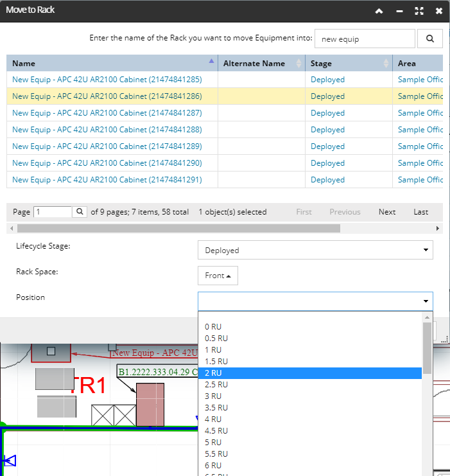Click the position list vertical scrollbar thumb
450x476 pixels.
coord(428,348)
